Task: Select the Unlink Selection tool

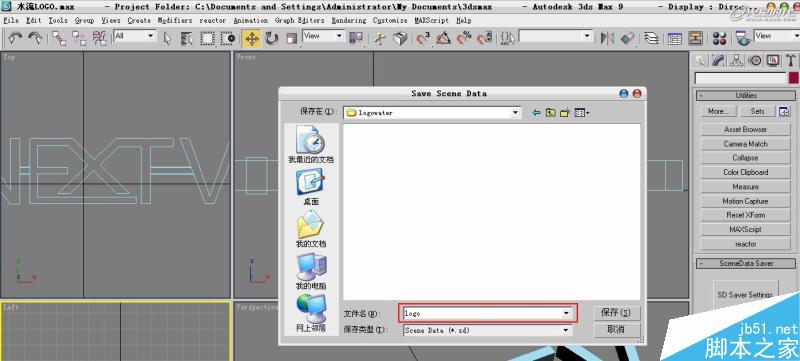Action: [x=79, y=38]
